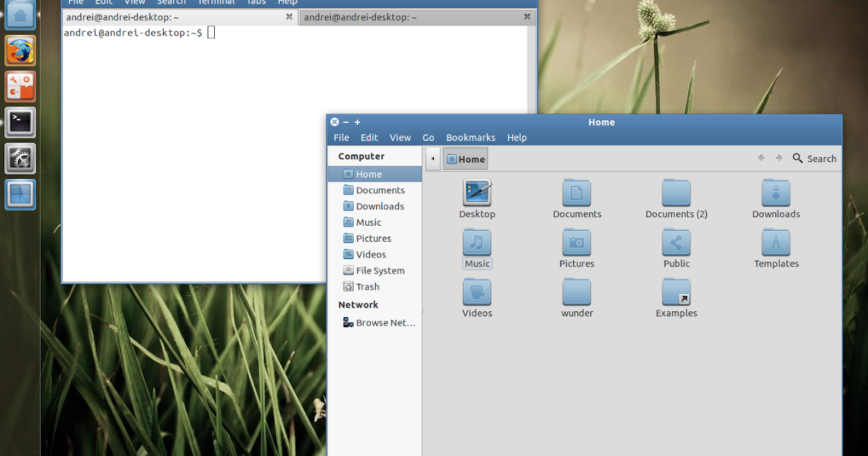Open the Trash from the sidebar
This screenshot has height=456, width=868.
[366, 286]
